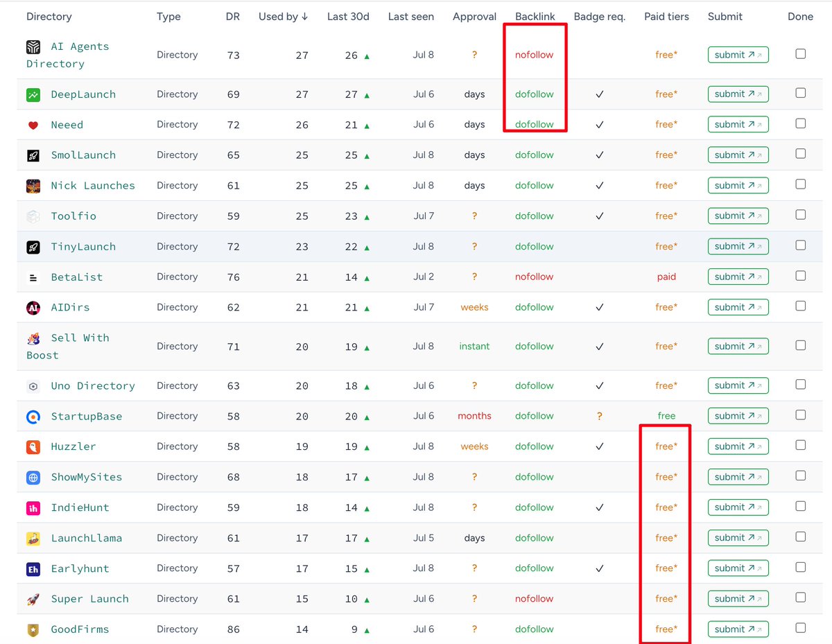Open the IndieHunt directory link

tap(80, 507)
